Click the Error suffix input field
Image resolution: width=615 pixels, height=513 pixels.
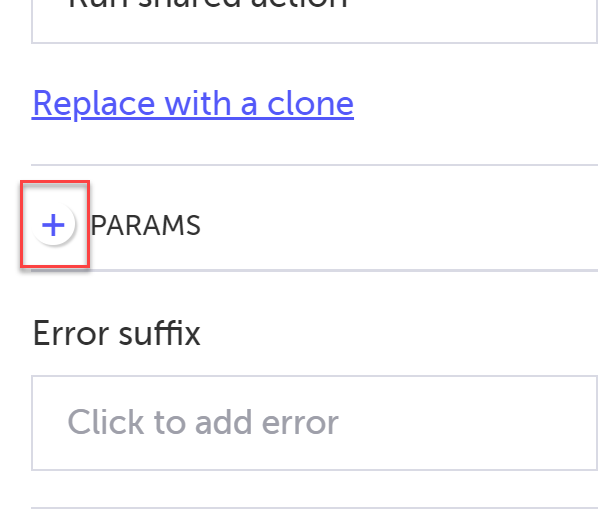point(314,423)
